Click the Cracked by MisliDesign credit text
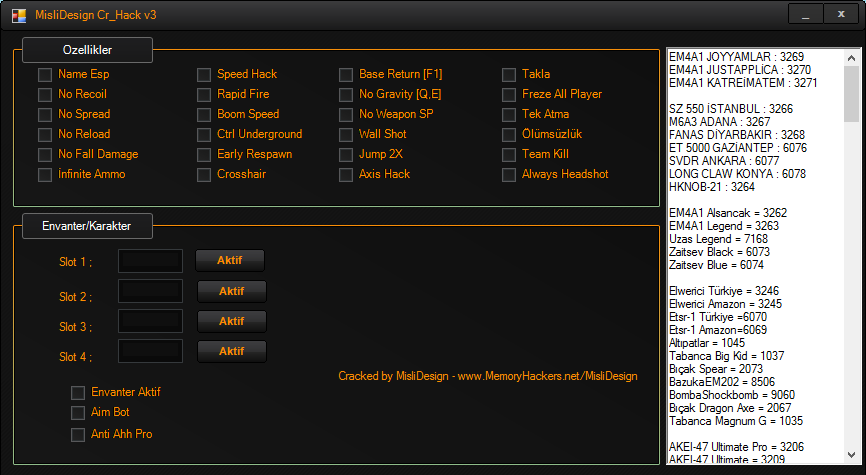This screenshot has height=475, width=866. point(488,376)
